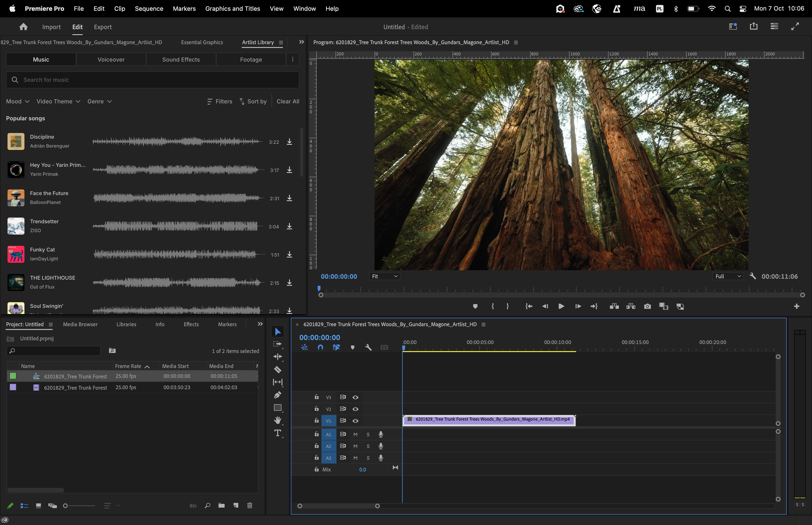Toggle V3 track output eye
Image resolution: width=812 pixels, height=525 pixels.
point(355,397)
